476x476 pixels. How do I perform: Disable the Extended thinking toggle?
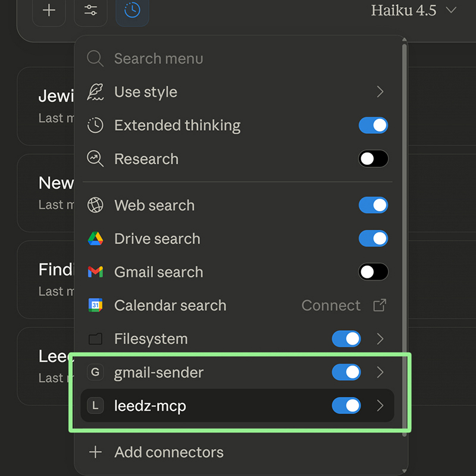[373, 126]
